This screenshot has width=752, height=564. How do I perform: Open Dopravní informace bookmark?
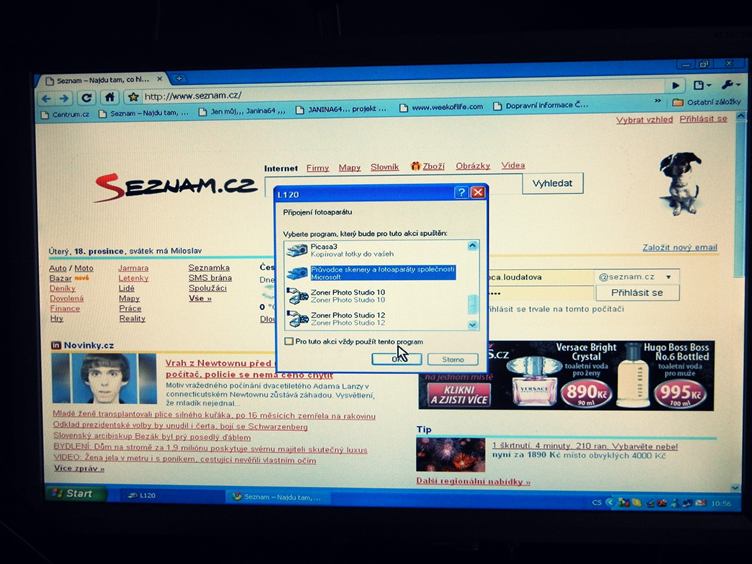coord(541,105)
